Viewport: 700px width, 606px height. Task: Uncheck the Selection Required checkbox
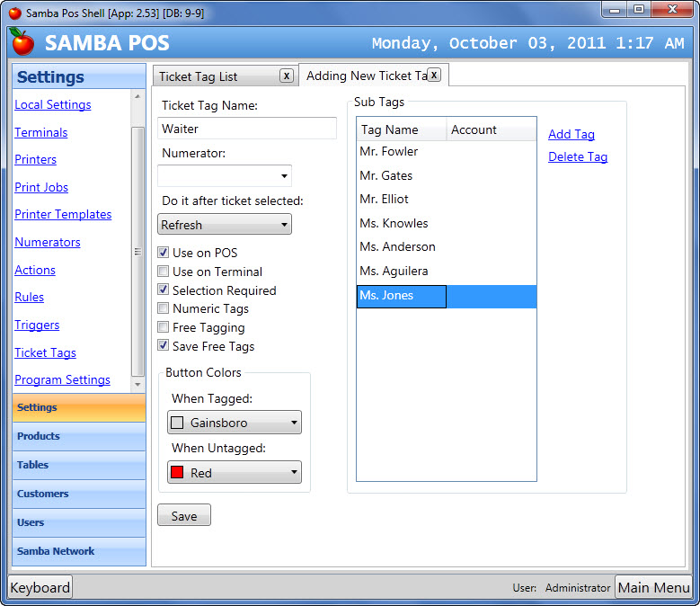163,290
